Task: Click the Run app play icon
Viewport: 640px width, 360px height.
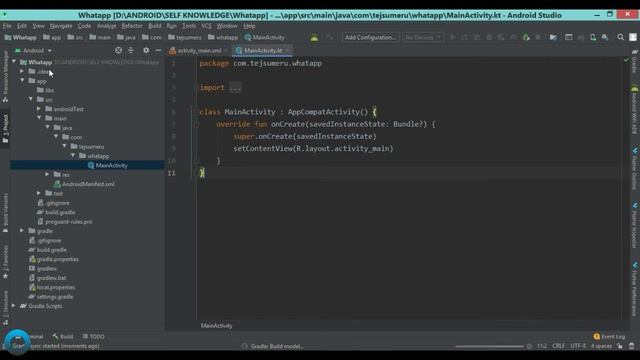Action: [452, 38]
